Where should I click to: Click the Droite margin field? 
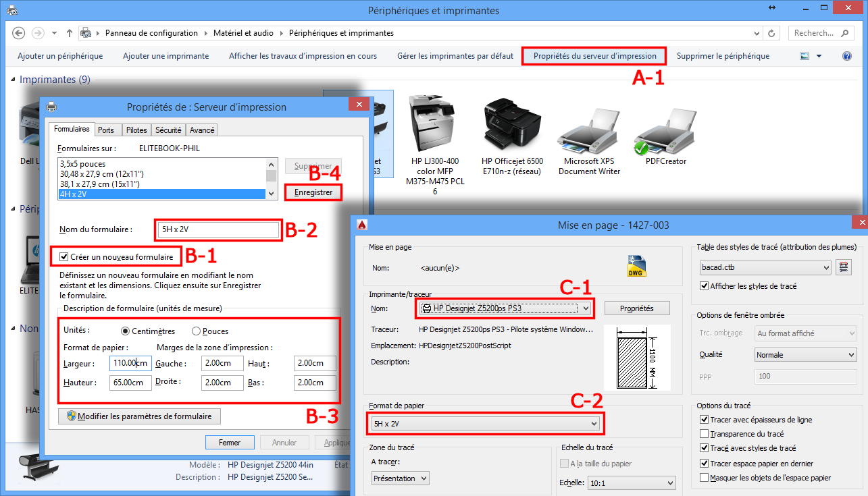tap(222, 383)
